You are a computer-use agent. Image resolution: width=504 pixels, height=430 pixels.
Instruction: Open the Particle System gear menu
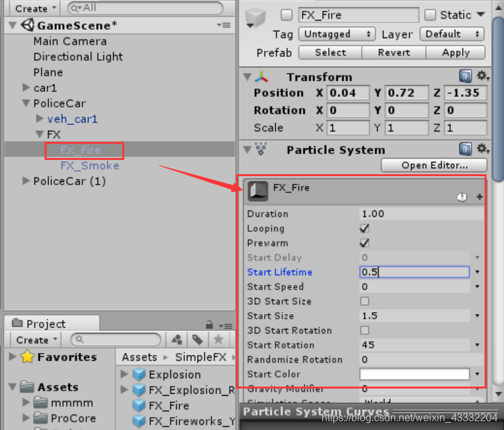483,148
